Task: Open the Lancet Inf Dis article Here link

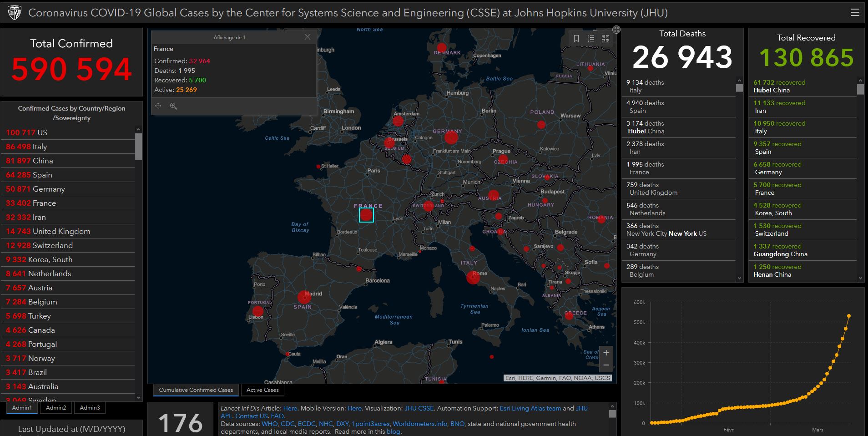Action: [x=290, y=408]
